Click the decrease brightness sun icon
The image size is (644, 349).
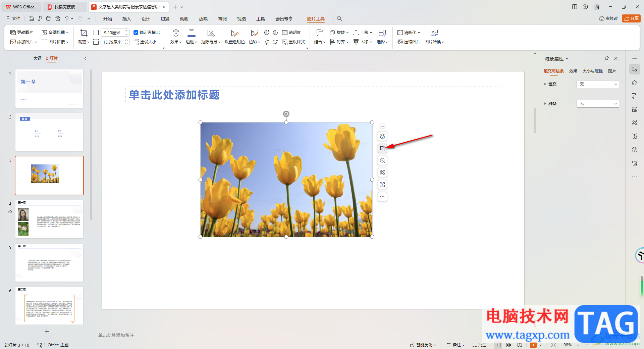tap(275, 42)
